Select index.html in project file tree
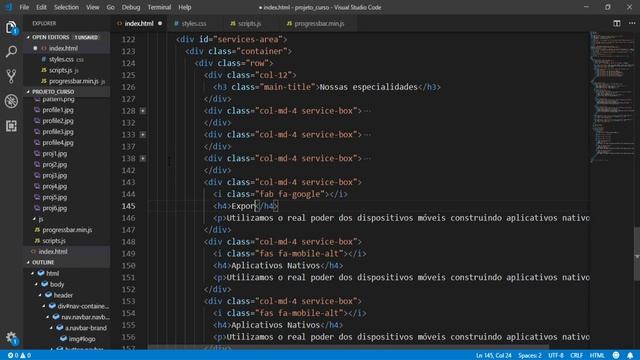The image size is (640, 360). point(53,252)
